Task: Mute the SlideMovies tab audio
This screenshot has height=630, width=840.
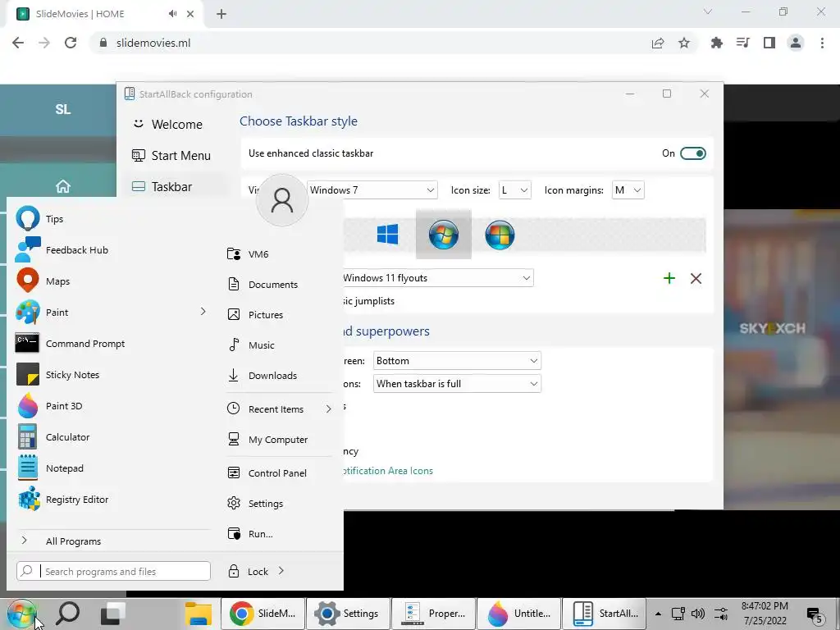Action: [x=172, y=14]
